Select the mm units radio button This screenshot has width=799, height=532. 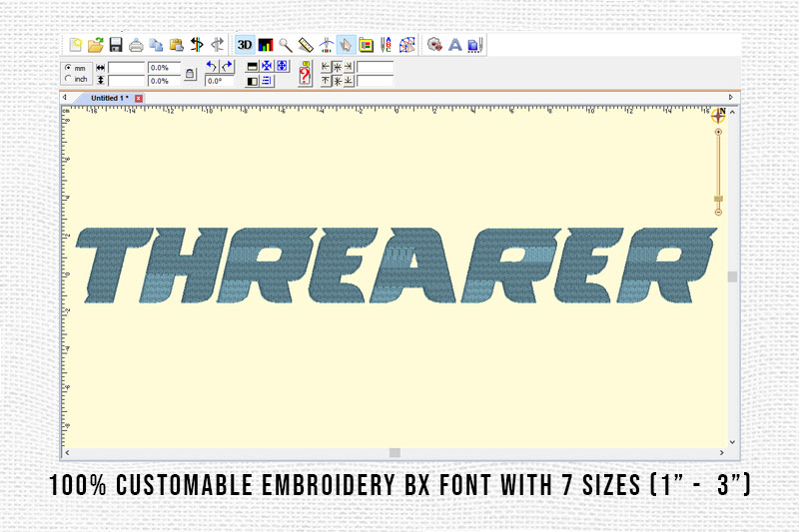tap(68, 67)
